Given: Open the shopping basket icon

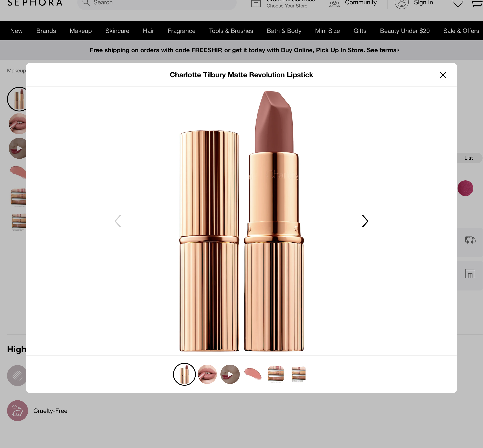Looking at the screenshot, I should pos(477,3).
